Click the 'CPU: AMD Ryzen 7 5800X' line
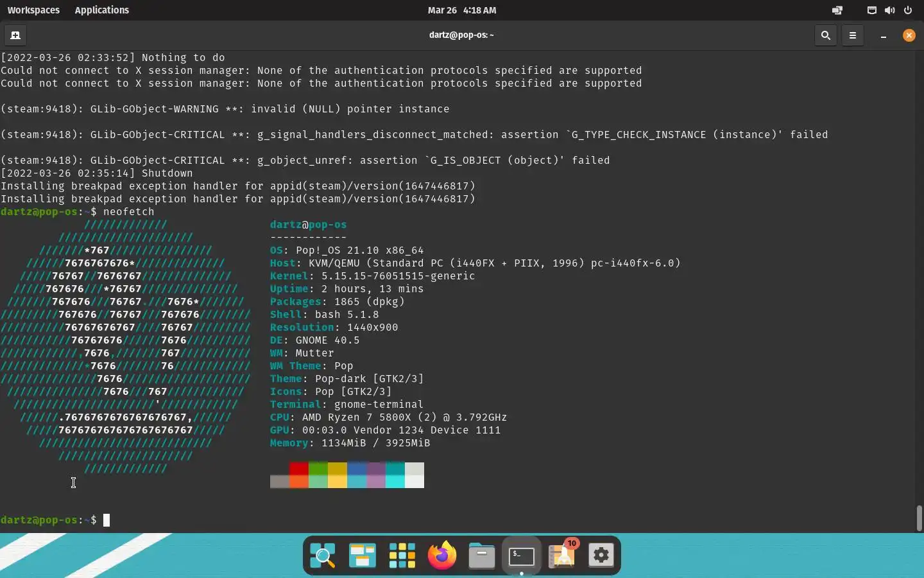924x578 pixels. [389, 417]
